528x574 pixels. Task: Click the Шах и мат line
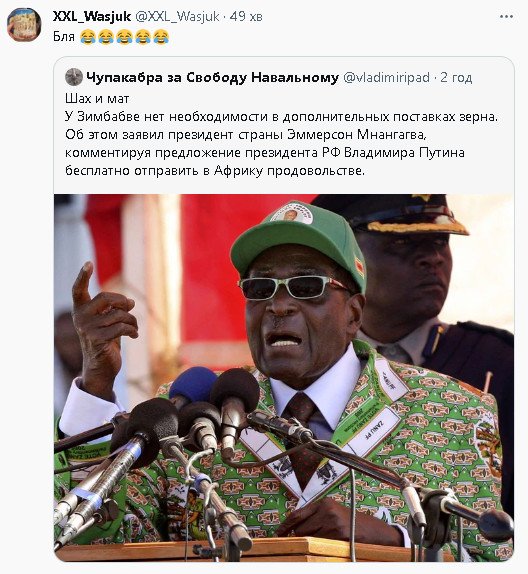point(97,98)
